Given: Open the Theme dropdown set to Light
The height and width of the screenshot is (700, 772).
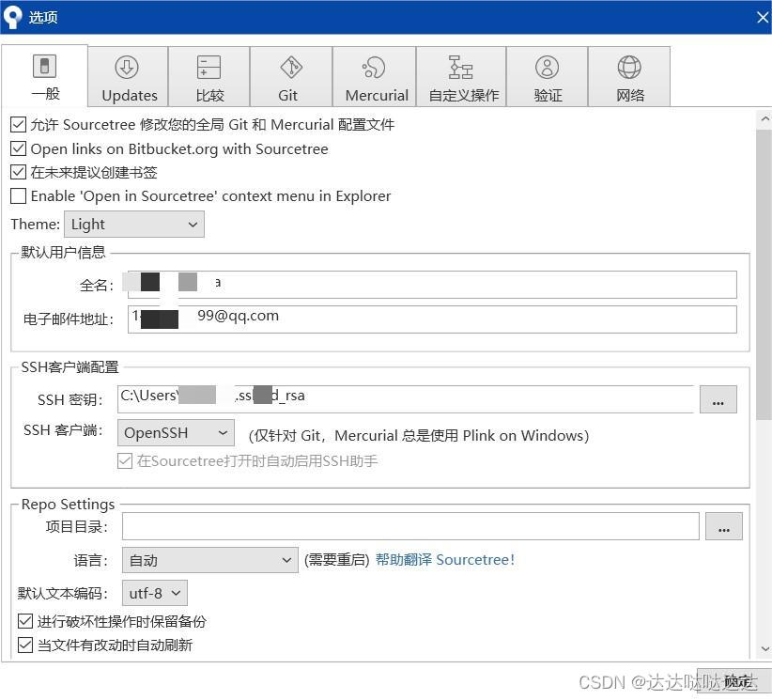Looking at the screenshot, I should coord(134,225).
